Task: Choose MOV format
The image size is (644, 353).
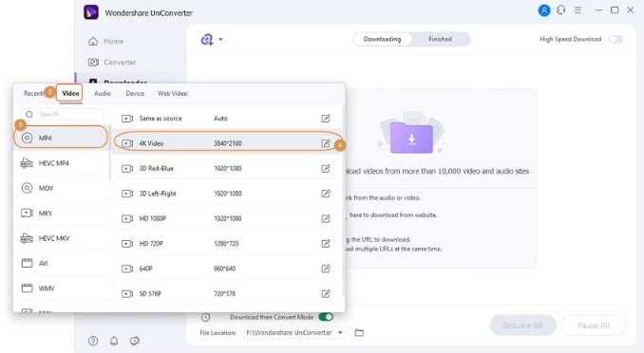Action: (62, 188)
